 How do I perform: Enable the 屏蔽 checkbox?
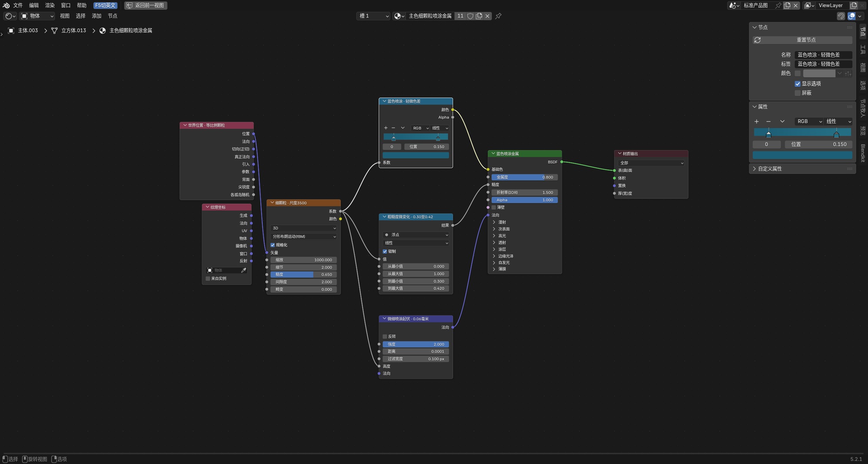[x=797, y=93]
